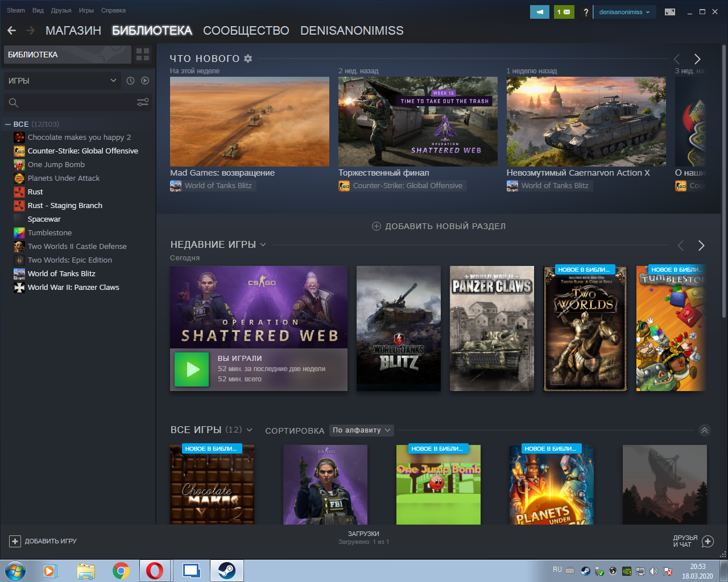Show previous recent games arrow
The width and height of the screenshot is (728, 582).
pos(681,246)
